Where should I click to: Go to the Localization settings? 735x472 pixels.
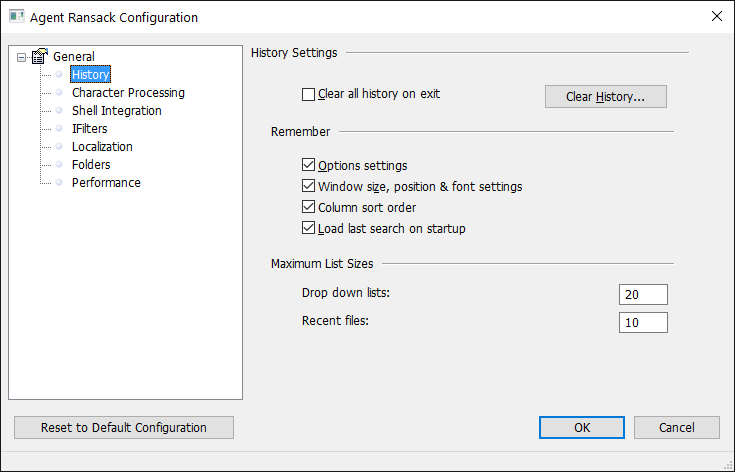pyautogui.click(x=102, y=147)
